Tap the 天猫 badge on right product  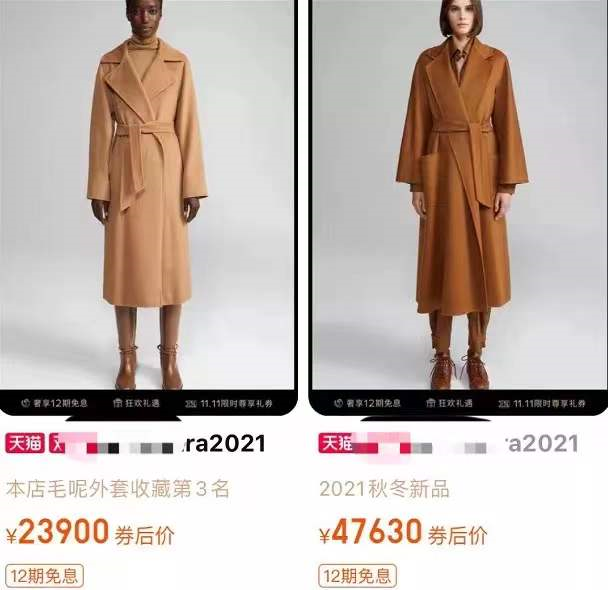coord(336,443)
